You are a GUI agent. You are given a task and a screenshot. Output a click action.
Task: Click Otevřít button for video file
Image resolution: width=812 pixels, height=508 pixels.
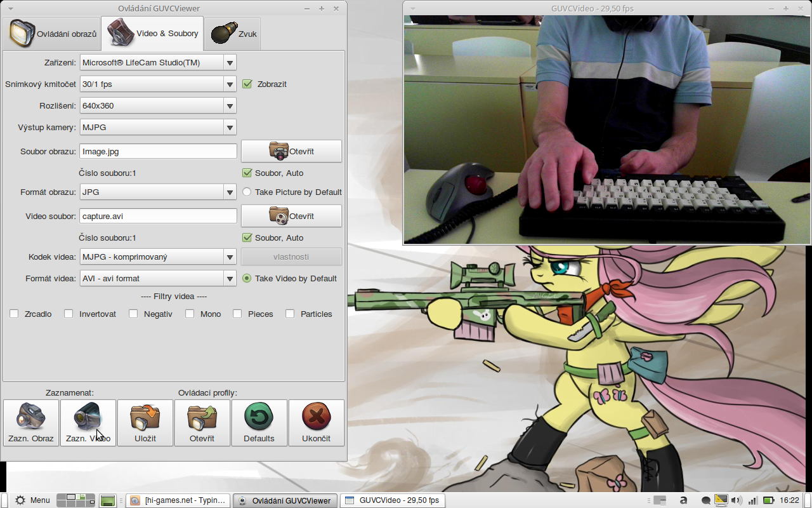pos(291,216)
